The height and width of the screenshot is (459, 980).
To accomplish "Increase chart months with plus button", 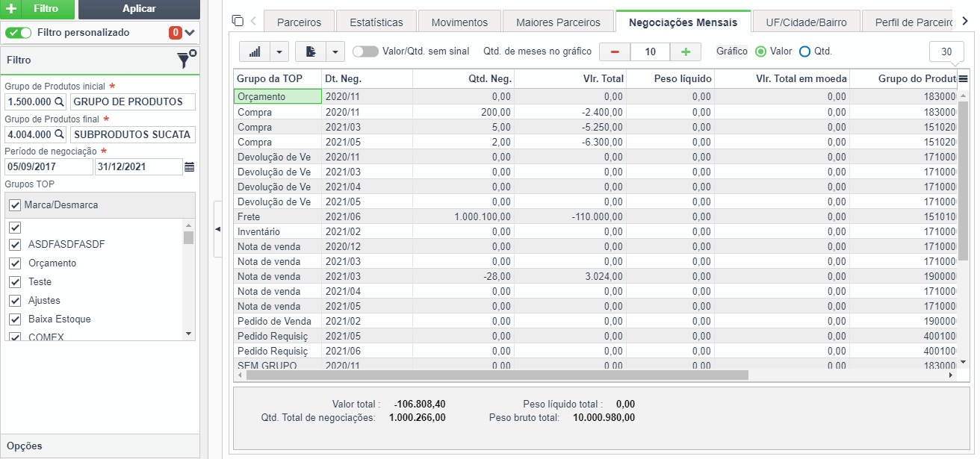I will tap(686, 51).
